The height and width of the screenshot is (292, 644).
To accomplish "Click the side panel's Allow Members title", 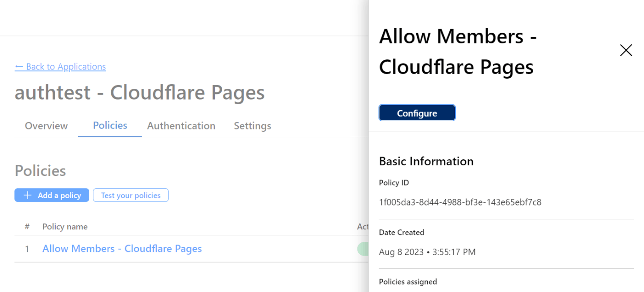I will [458, 51].
